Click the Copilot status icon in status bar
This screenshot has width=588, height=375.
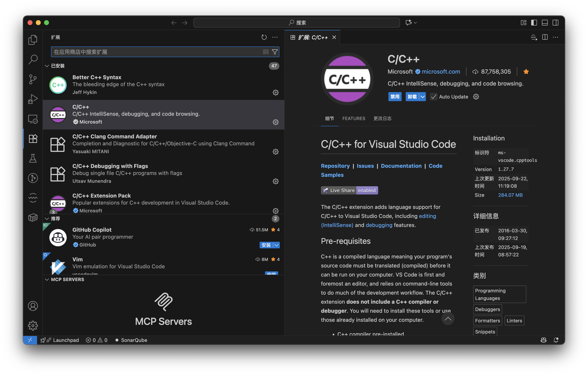tap(543, 340)
